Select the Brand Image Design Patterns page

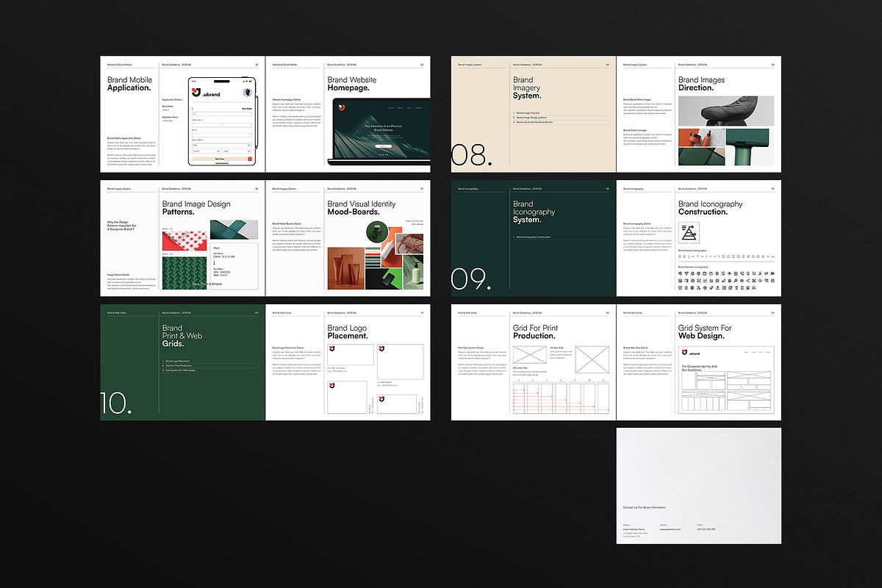pyautogui.click(x=183, y=238)
